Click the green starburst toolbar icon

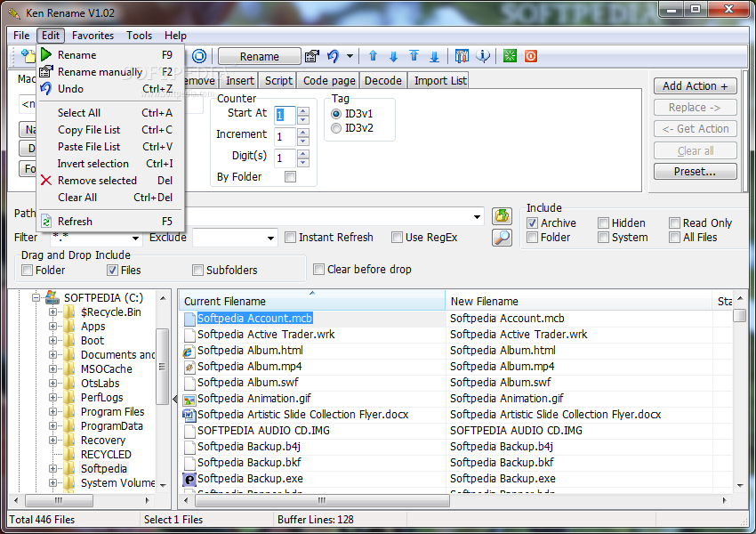pyautogui.click(x=510, y=56)
